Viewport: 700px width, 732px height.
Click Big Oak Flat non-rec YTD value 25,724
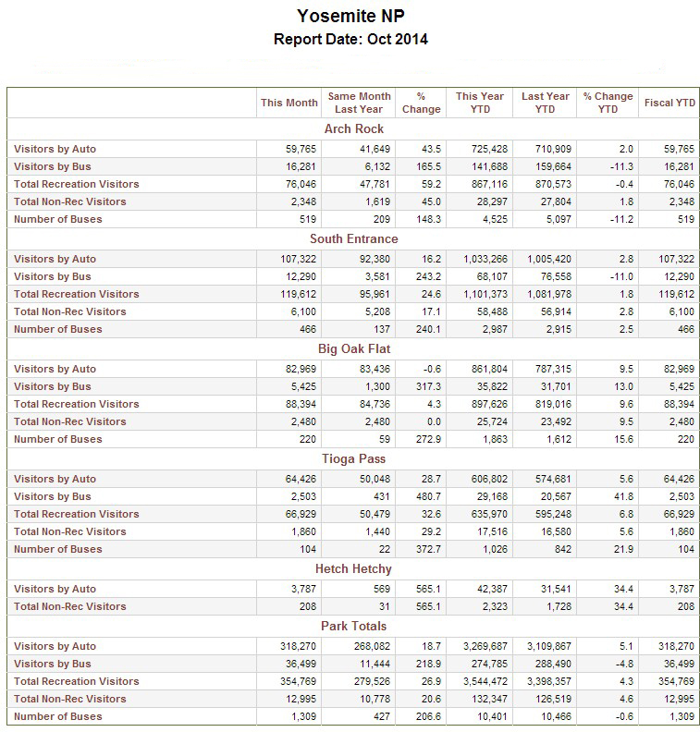tap(492, 422)
